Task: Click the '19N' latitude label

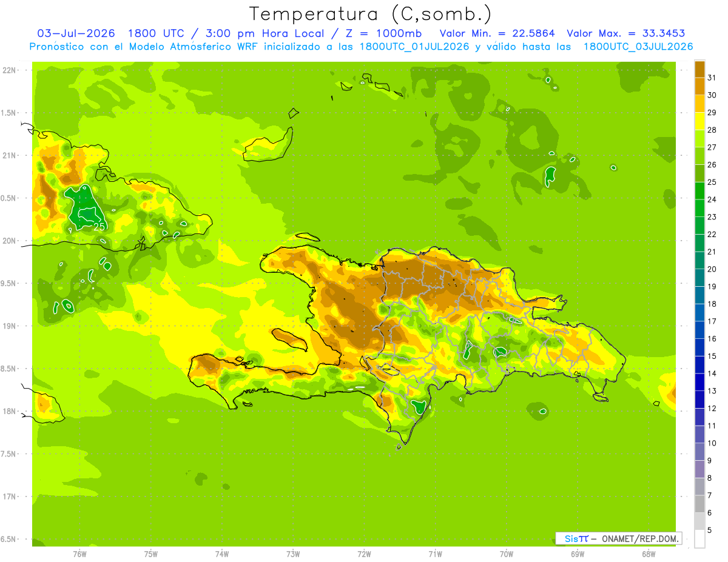Action: pyautogui.click(x=10, y=326)
